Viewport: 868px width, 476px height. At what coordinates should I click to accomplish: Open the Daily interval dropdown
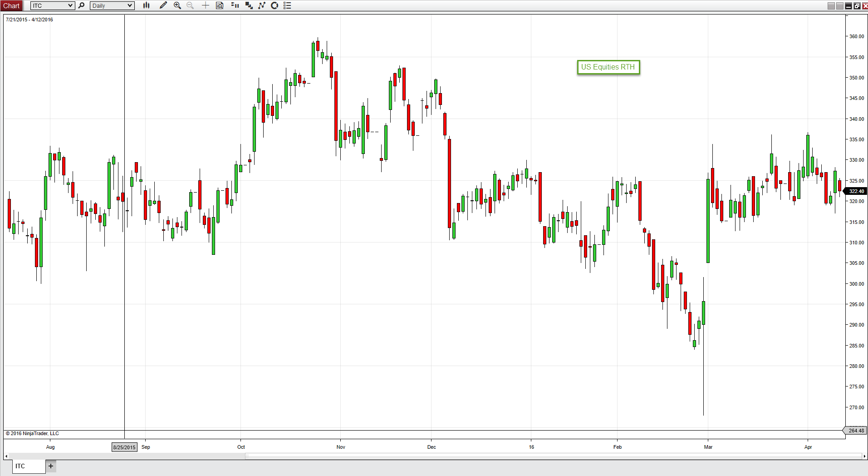[x=130, y=5]
